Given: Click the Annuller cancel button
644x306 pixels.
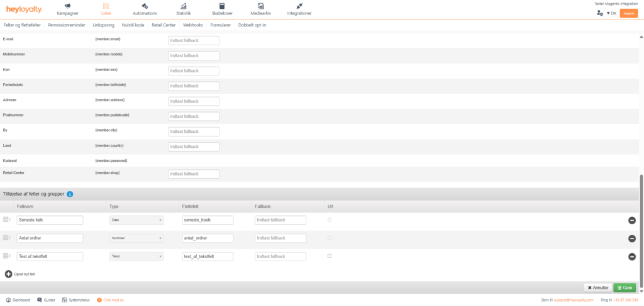Looking at the screenshot, I should click(x=597, y=287).
